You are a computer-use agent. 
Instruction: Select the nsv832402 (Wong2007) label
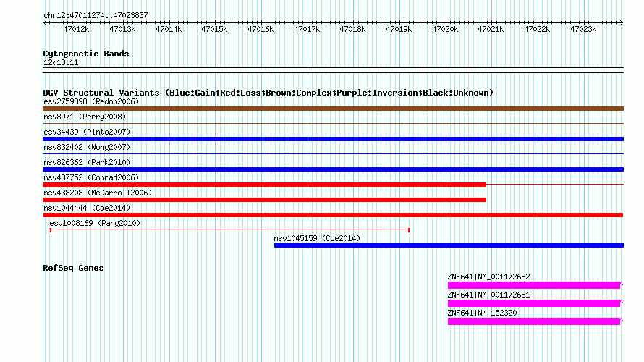87,147
